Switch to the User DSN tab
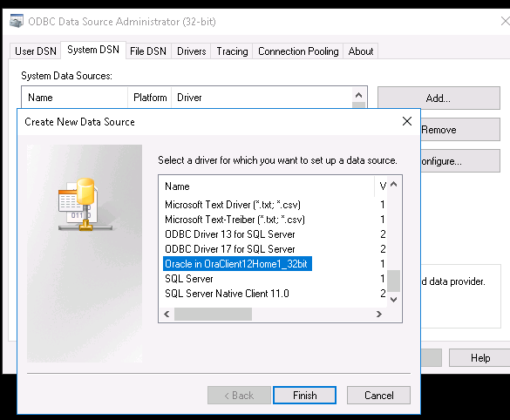This screenshot has width=510, height=420. (x=36, y=51)
